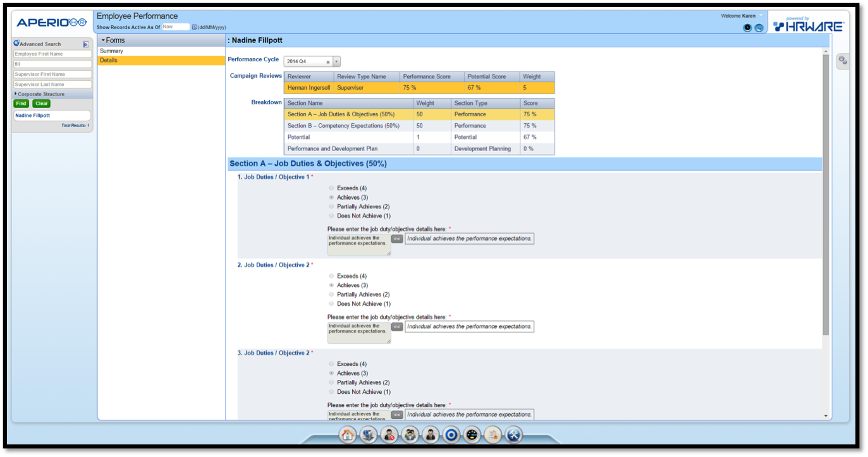Viewport: 868px width, 457px height.
Task: Open the target goals icon in the dock
Action: click(x=451, y=435)
